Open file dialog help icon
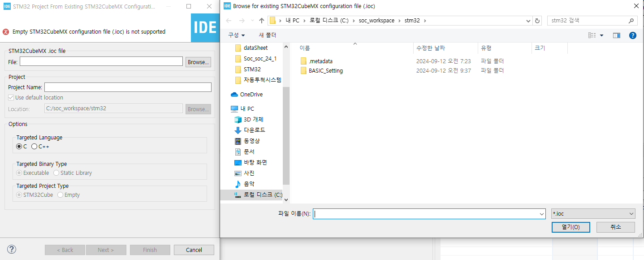The height and width of the screenshot is (260, 644). click(633, 35)
